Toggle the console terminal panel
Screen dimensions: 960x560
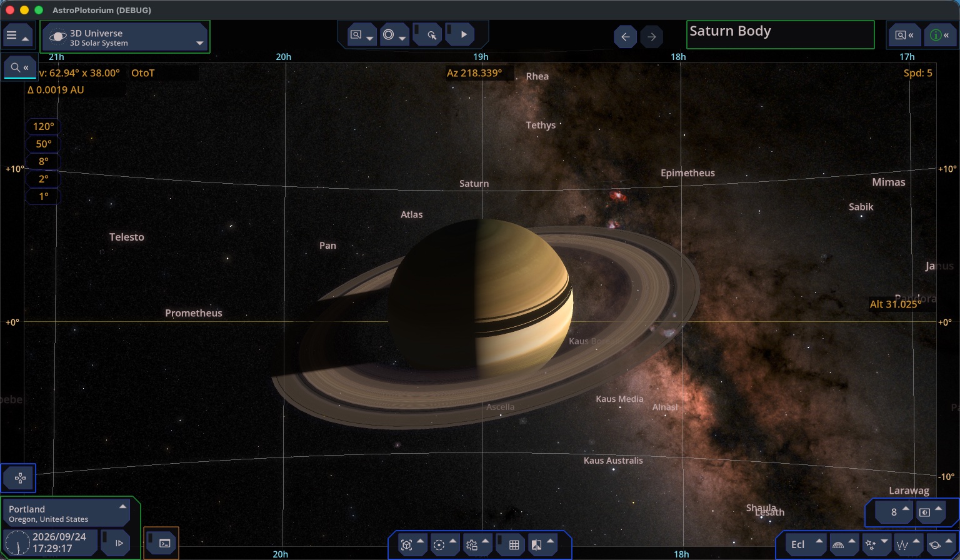pyautogui.click(x=161, y=542)
